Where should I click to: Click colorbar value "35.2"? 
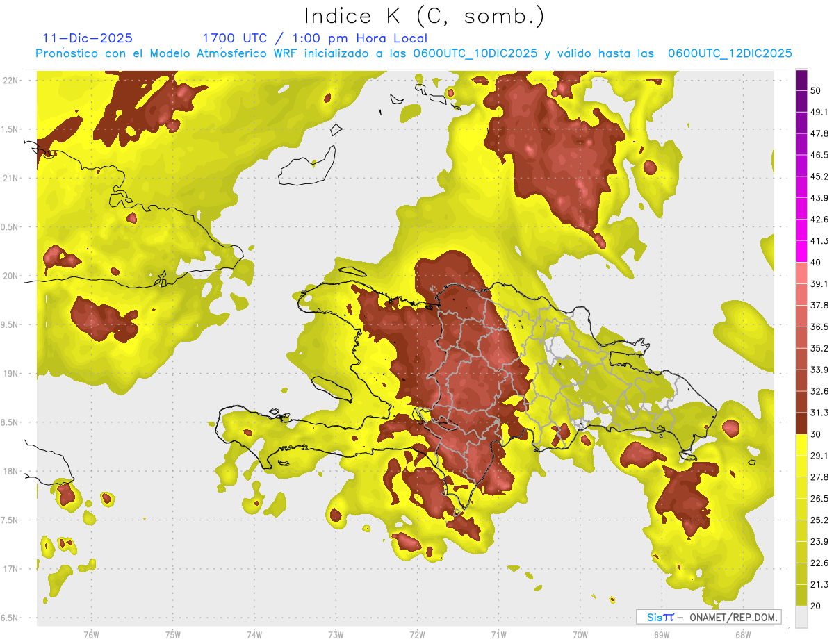[x=820, y=349]
